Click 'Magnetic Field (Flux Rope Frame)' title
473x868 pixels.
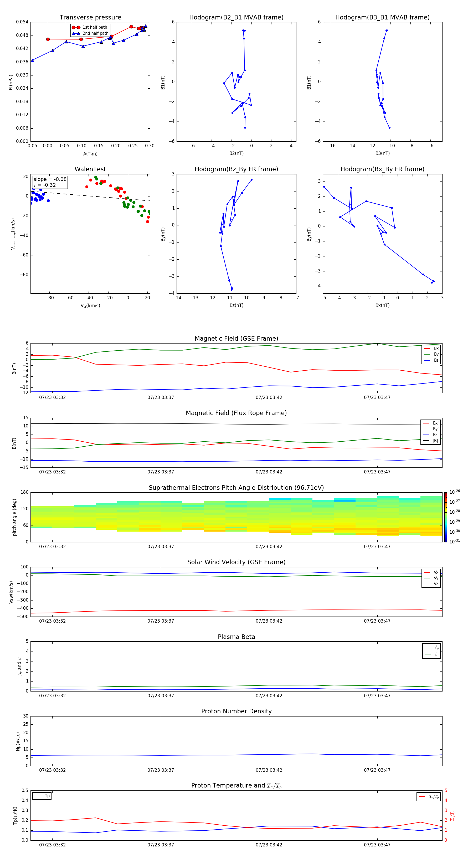tap(236, 413)
